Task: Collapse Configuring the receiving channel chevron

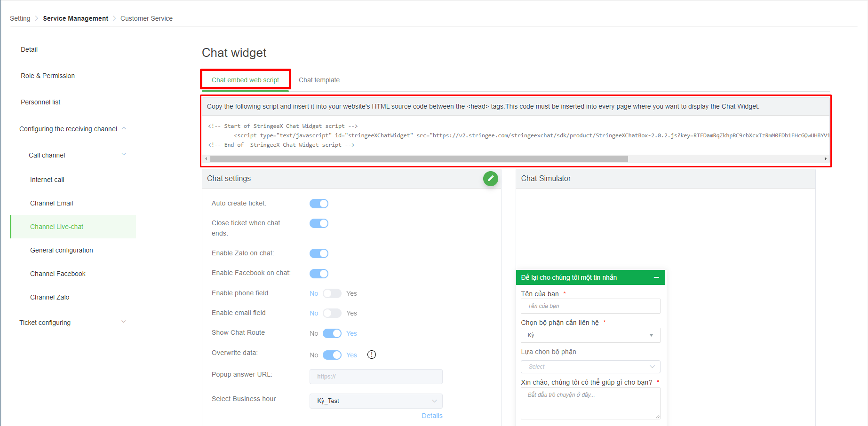Action: tap(124, 128)
